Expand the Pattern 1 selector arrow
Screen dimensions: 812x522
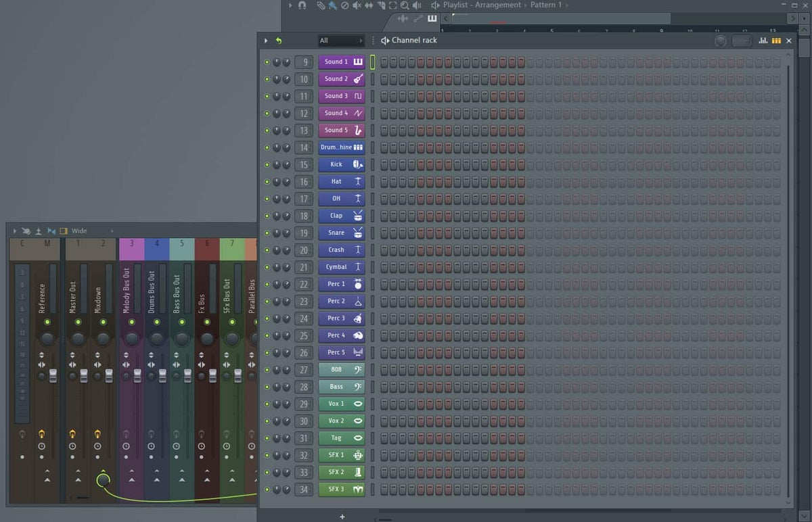(566, 5)
